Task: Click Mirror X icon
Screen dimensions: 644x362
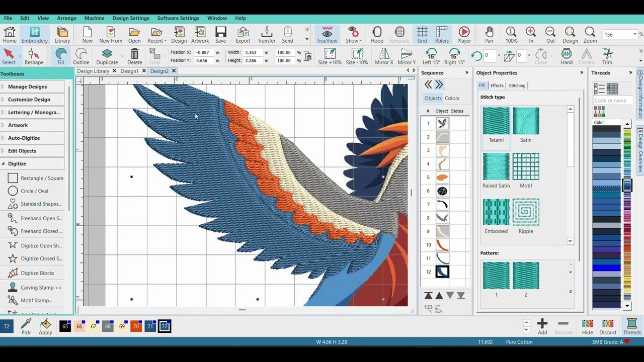Action: pyautogui.click(x=384, y=56)
